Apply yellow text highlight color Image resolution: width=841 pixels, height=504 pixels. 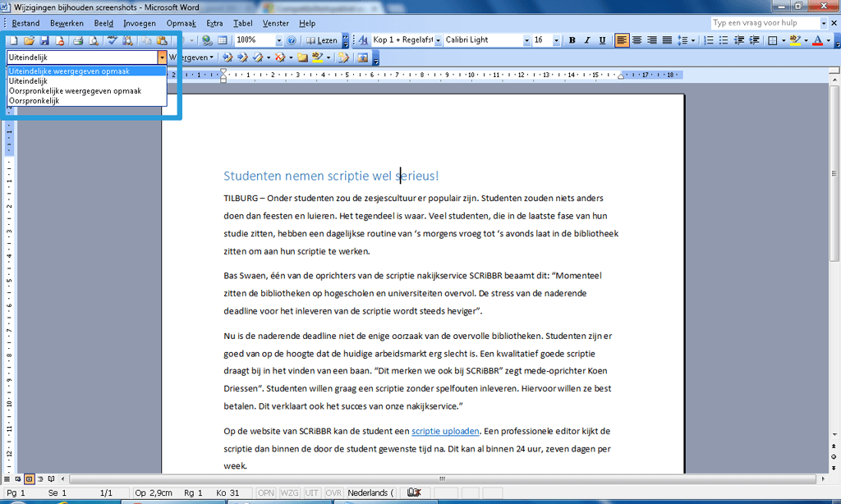tap(795, 40)
